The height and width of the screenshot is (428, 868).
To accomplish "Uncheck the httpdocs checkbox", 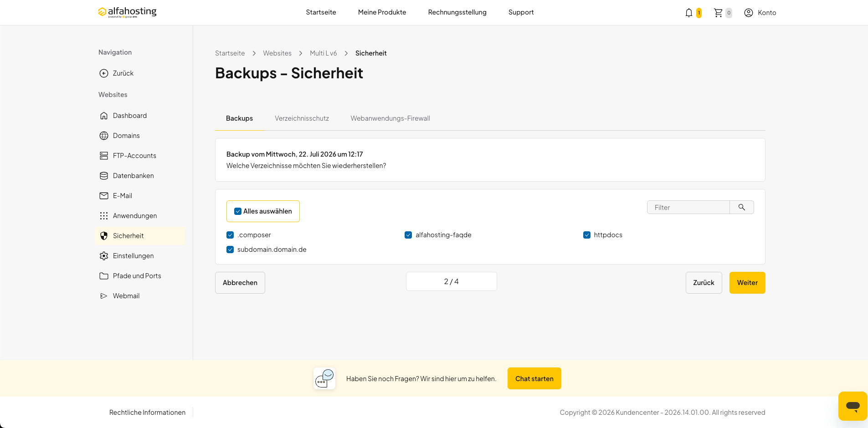I will tap(587, 235).
